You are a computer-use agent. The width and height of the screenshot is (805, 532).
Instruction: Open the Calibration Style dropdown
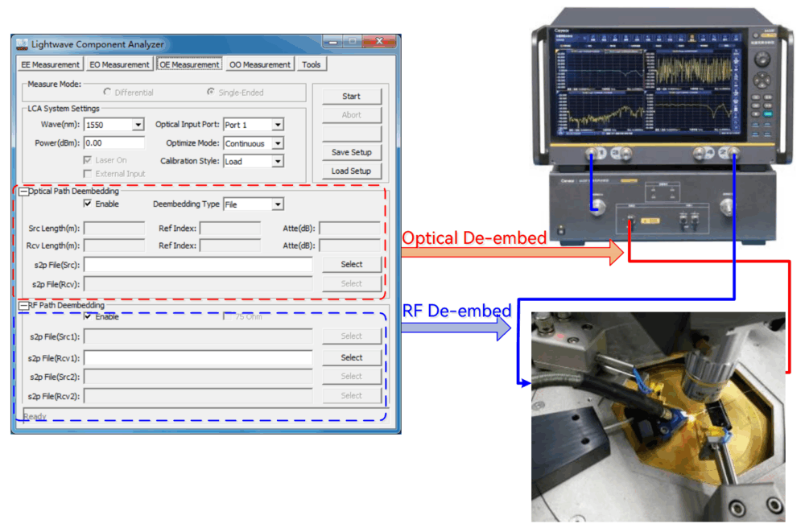tap(277, 162)
